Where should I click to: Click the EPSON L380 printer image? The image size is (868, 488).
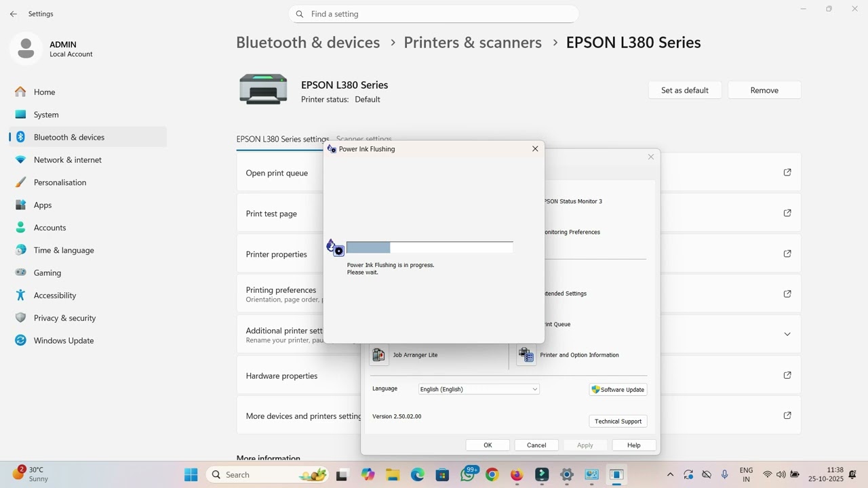pos(263,89)
